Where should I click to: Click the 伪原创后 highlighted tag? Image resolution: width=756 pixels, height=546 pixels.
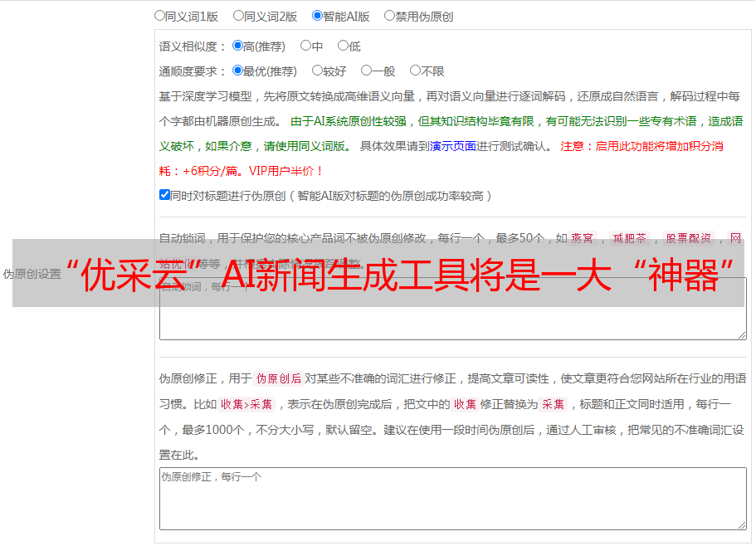tap(279, 378)
